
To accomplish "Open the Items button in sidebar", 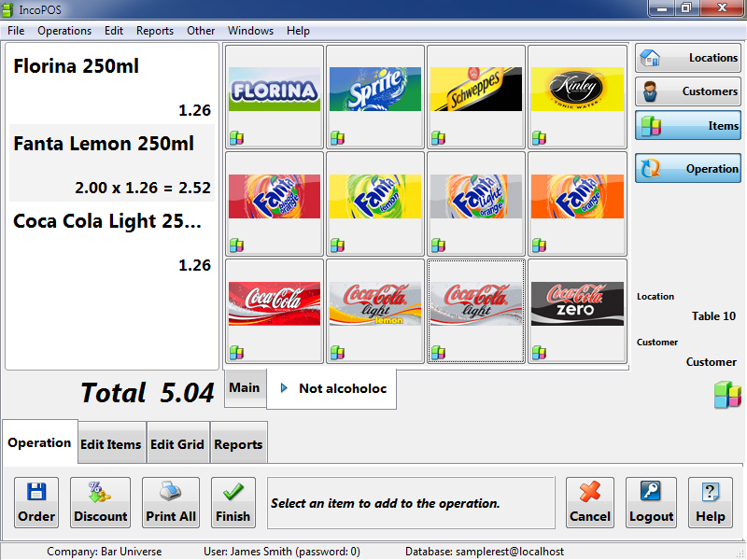I will pos(688,126).
